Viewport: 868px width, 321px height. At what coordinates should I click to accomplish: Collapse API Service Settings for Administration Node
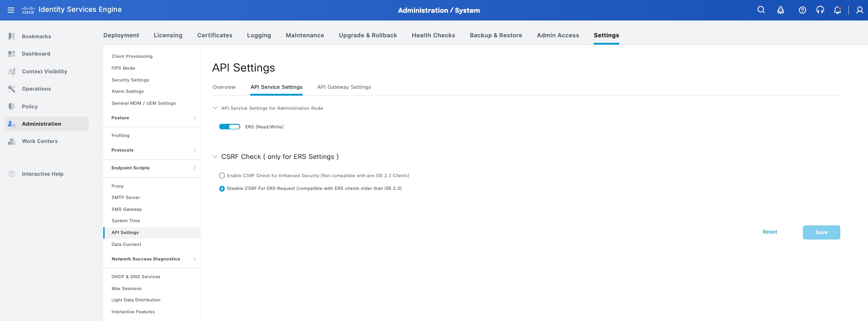point(215,108)
